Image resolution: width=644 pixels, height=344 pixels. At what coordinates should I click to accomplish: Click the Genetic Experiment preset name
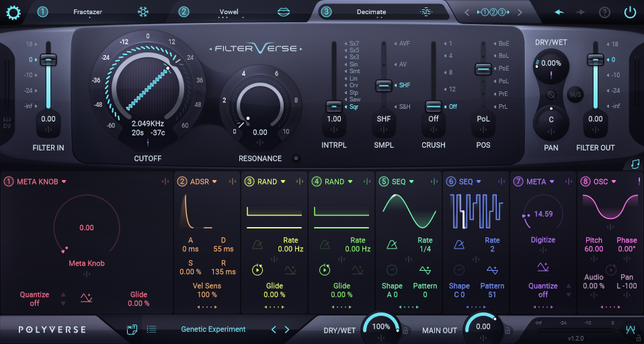[x=213, y=329]
